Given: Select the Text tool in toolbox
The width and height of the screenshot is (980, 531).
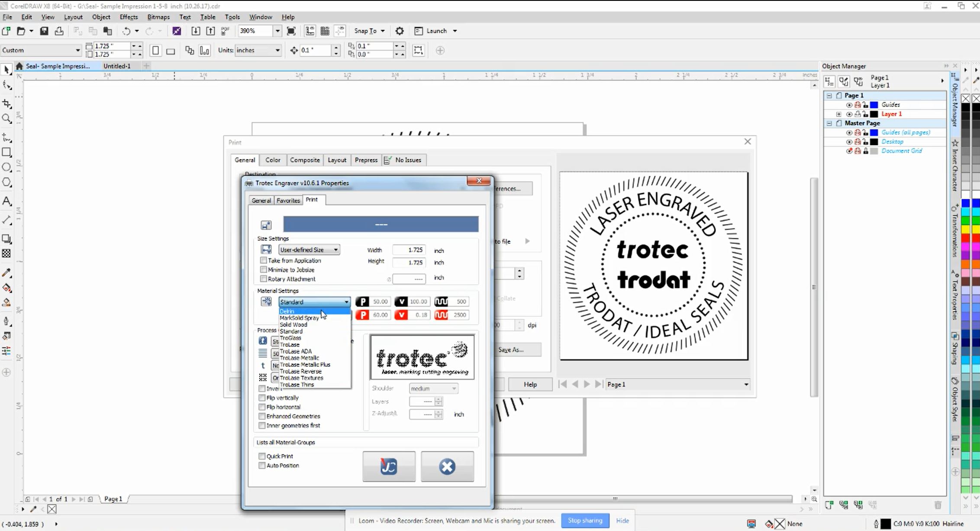Looking at the screenshot, I should click(6, 201).
